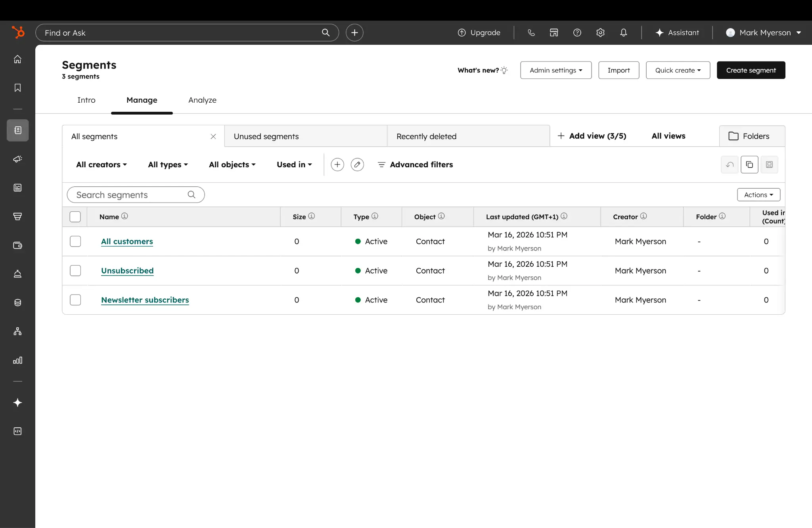This screenshot has width=812, height=528.
Task: Open the Workflows automation icon in sidebar
Action: click(17, 331)
